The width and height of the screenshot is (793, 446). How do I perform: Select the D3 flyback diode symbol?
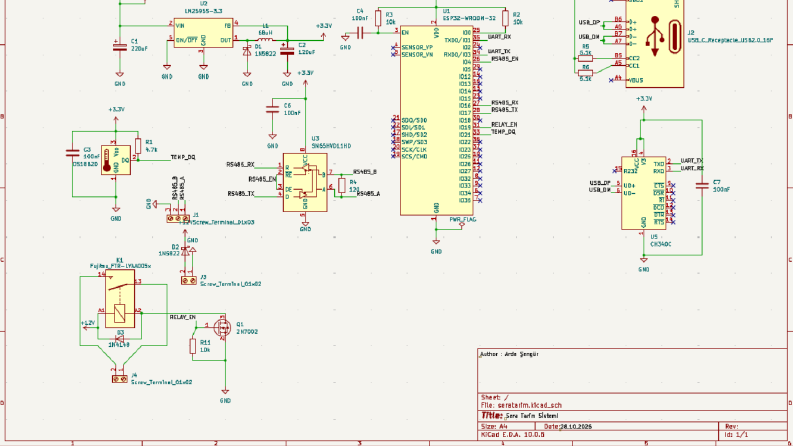click(120, 339)
